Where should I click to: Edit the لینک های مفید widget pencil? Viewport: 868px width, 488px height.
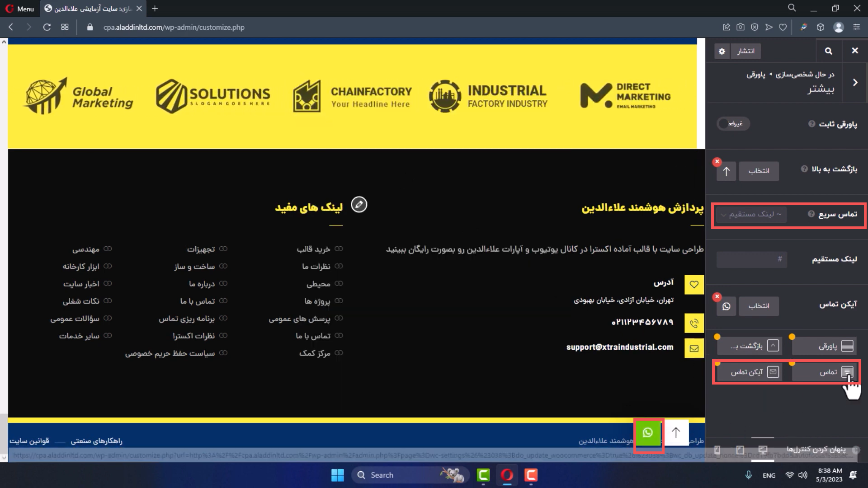pos(359,205)
